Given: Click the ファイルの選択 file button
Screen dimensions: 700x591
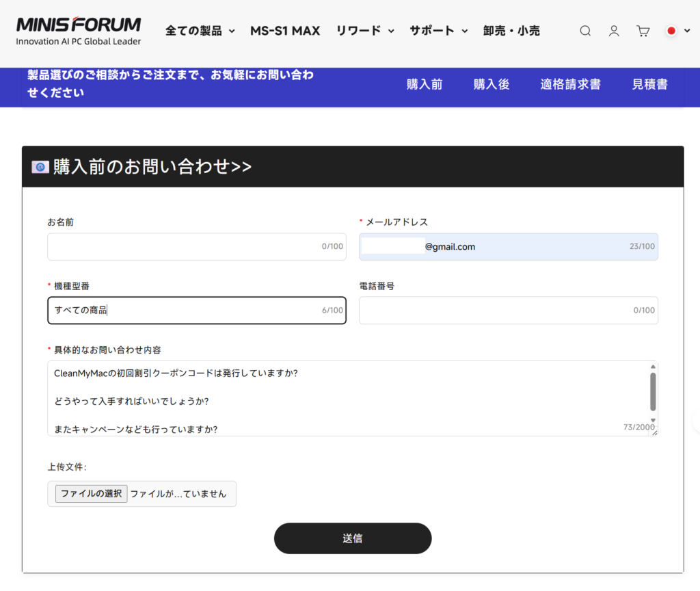Looking at the screenshot, I should tap(92, 494).
